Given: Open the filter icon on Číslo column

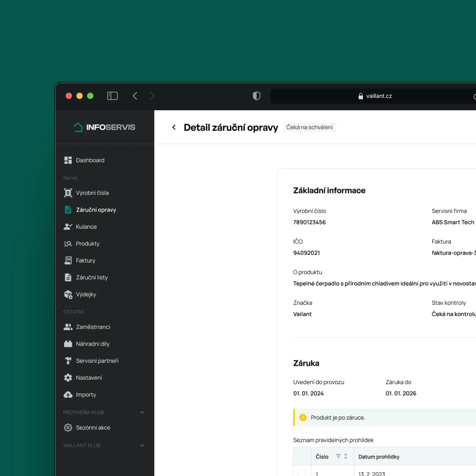Looking at the screenshot, I should [x=338, y=456].
